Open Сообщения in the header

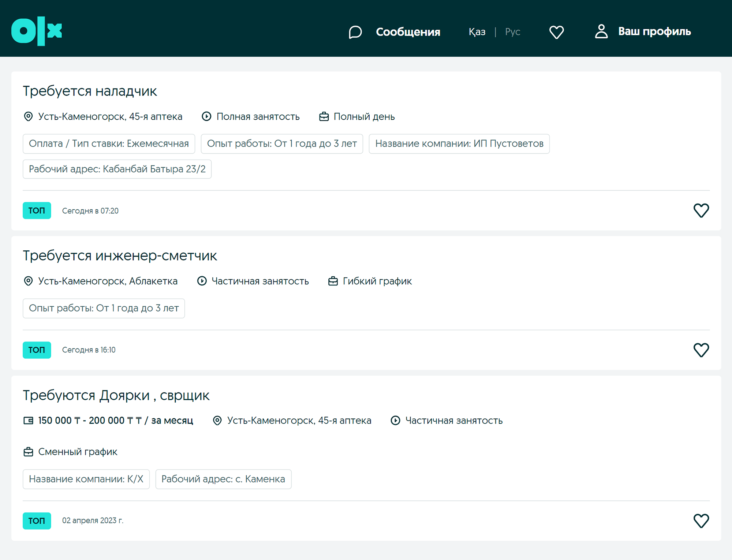coord(408,32)
